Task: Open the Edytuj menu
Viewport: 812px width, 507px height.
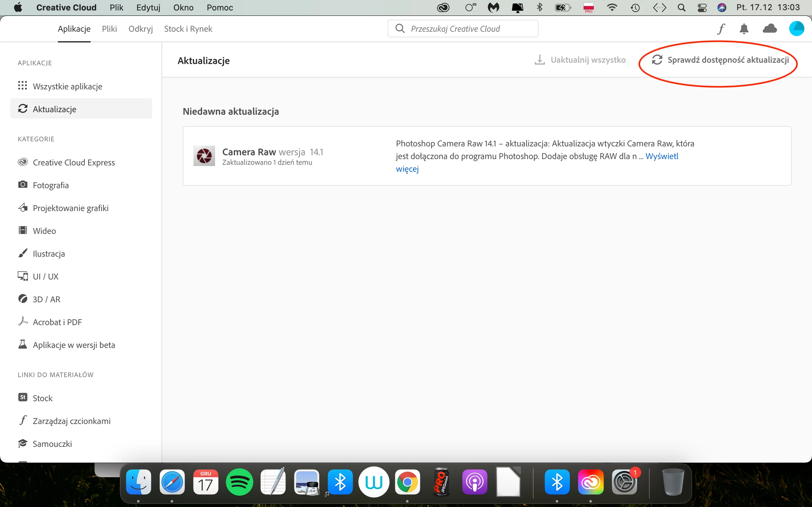Action: pyautogui.click(x=148, y=7)
